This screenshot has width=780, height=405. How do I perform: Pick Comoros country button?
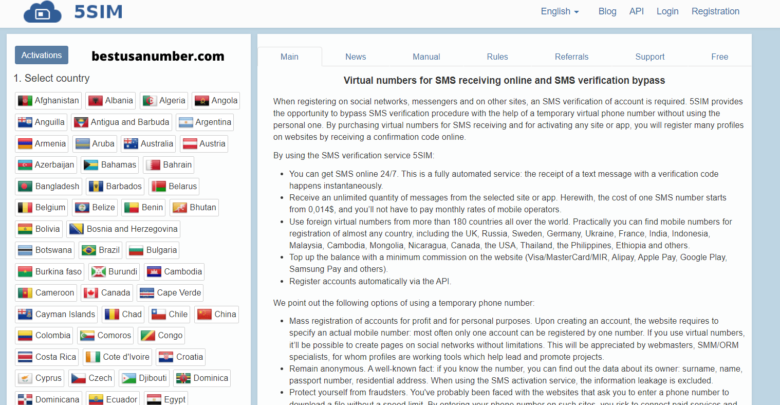105,336
